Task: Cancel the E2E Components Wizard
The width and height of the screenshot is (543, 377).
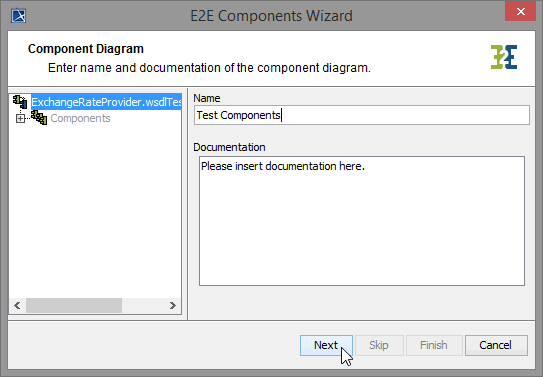Action: tap(496, 345)
